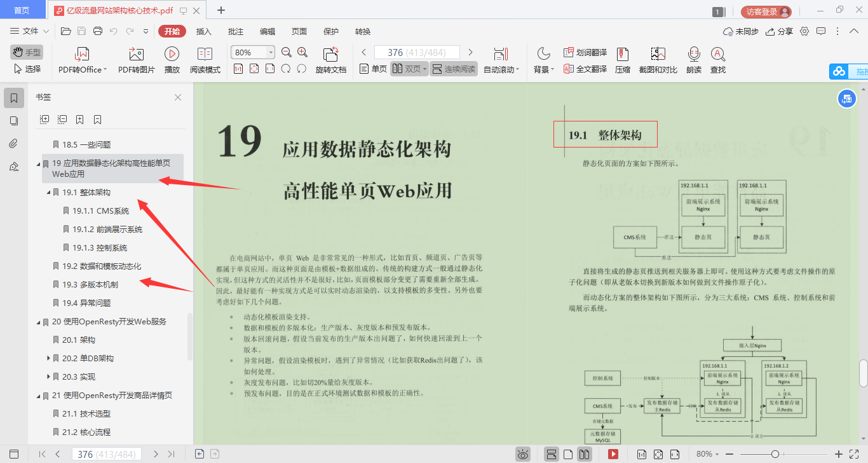Open the 转换 menu tab

coord(363,31)
